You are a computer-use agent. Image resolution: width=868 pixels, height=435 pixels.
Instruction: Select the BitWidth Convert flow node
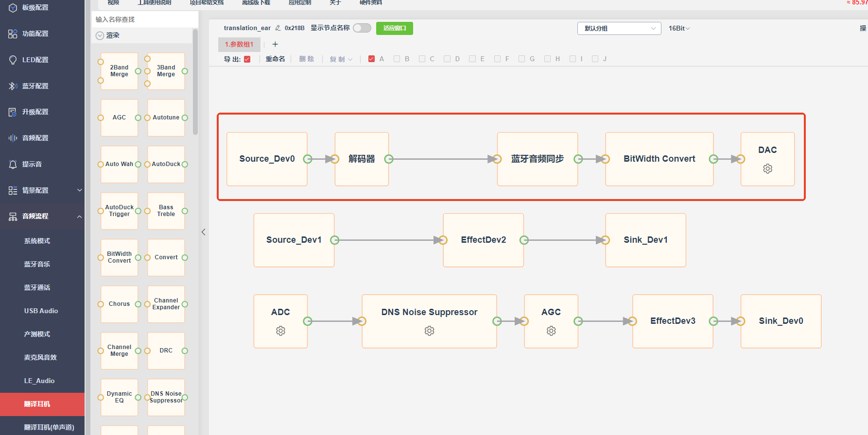659,159
